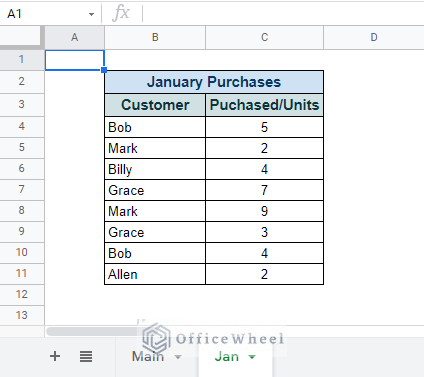This screenshot has width=424, height=377.
Task: Select row 1 header
Action: click(x=22, y=60)
